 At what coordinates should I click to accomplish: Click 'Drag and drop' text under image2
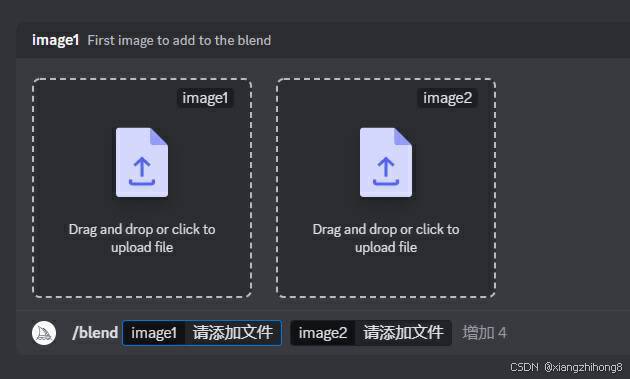[x=386, y=238]
